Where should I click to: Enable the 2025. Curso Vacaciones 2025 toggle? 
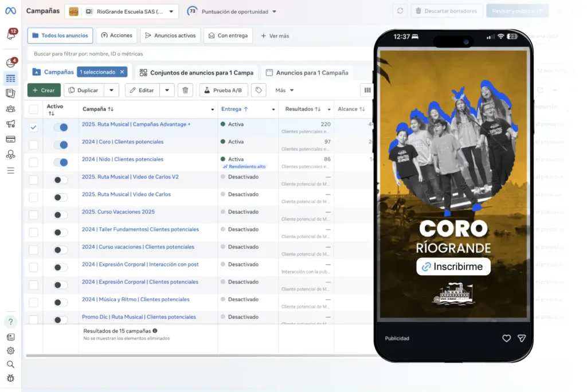coord(60,215)
